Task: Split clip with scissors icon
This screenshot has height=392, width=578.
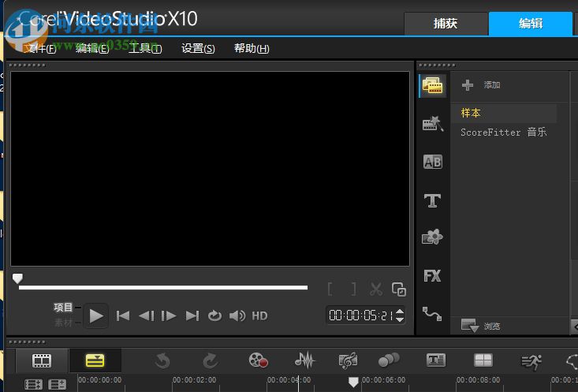Action: tap(376, 289)
